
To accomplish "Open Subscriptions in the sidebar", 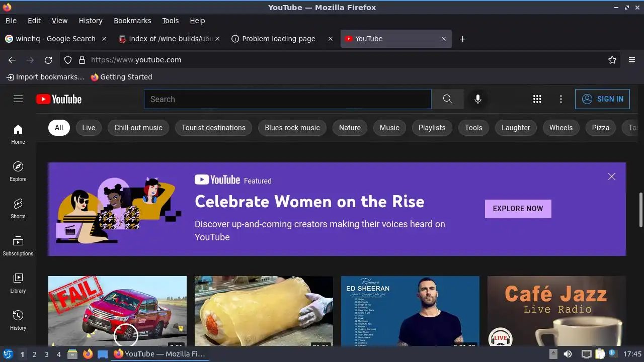I will click(18, 246).
